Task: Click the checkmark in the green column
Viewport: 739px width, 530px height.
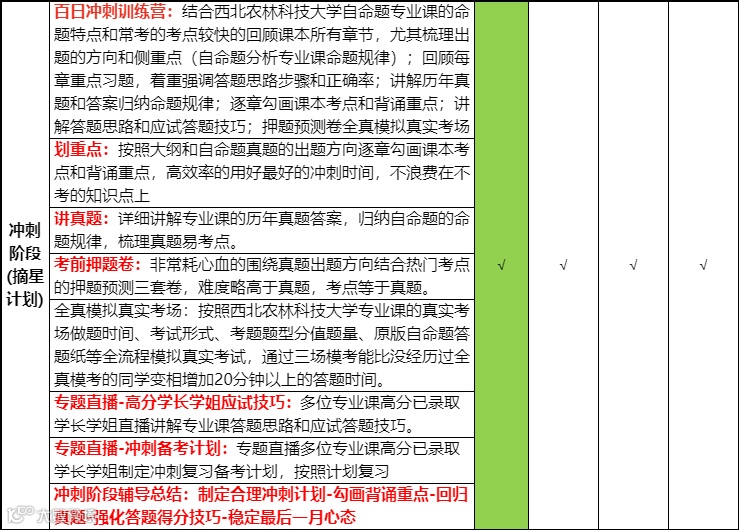Action: pyautogui.click(x=501, y=265)
